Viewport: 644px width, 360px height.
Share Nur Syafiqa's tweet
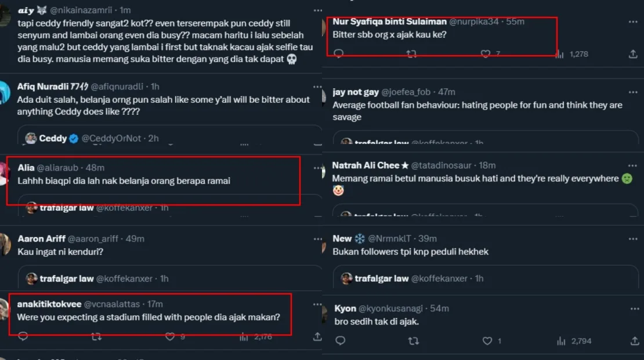[x=633, y=53]
